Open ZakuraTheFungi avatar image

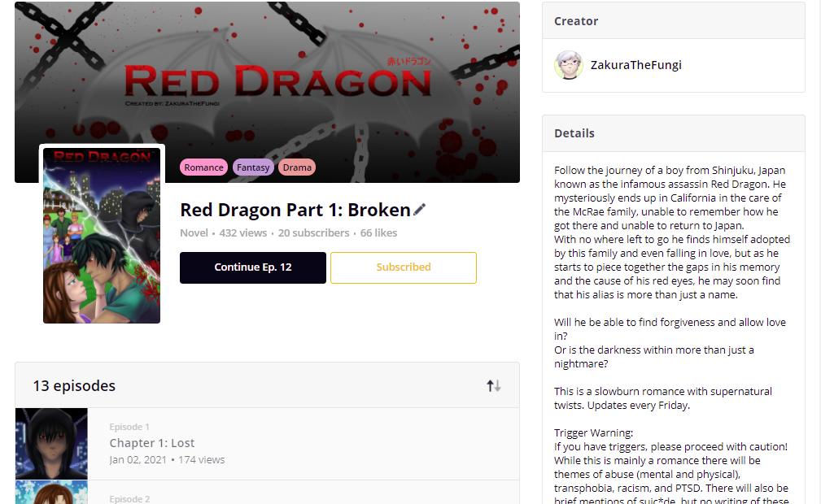pyautogui.click(x=569, y=65)
